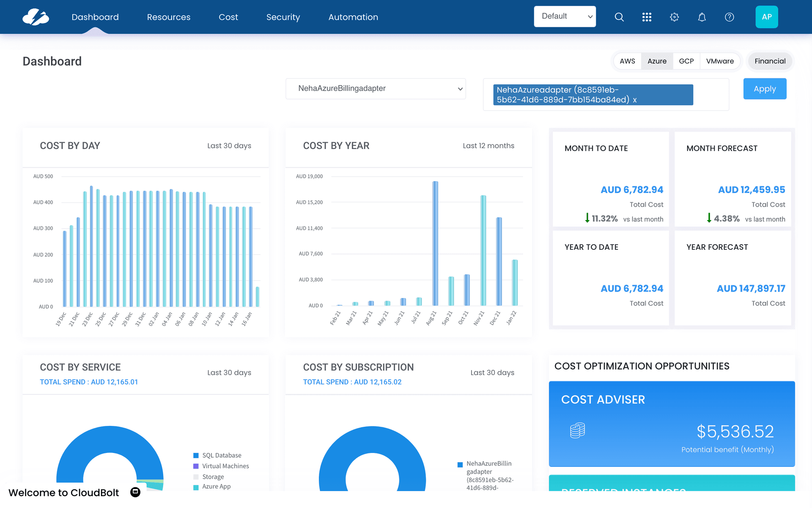Open the search icon in the top navigation

click(619, 17)
